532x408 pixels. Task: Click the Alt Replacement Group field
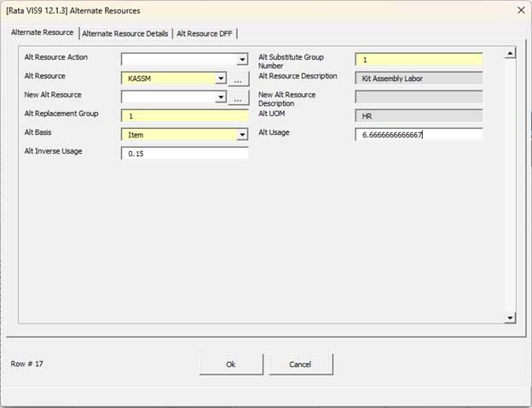(x=184, y=116)
